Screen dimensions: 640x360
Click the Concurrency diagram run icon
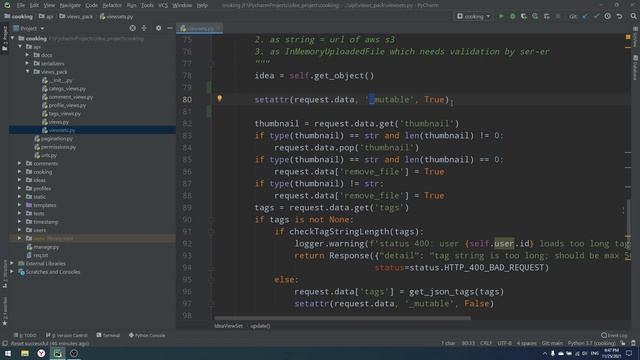[547, 16]
